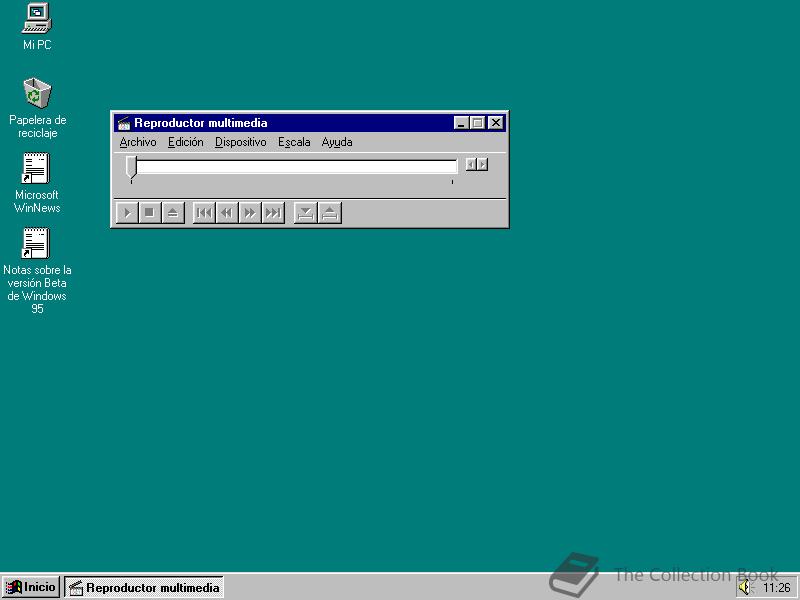
Task: Click the right scroll arrow beside the seek bar
Action: pos(483,164)
